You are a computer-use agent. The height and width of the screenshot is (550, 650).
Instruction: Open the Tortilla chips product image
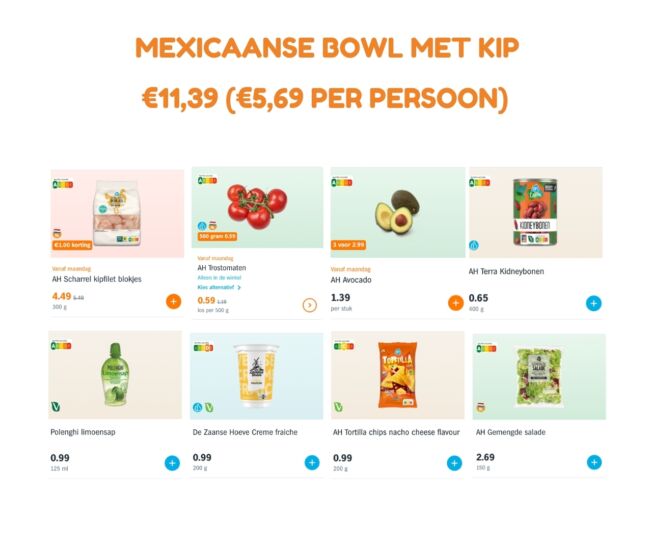click(x=398, y=375)
